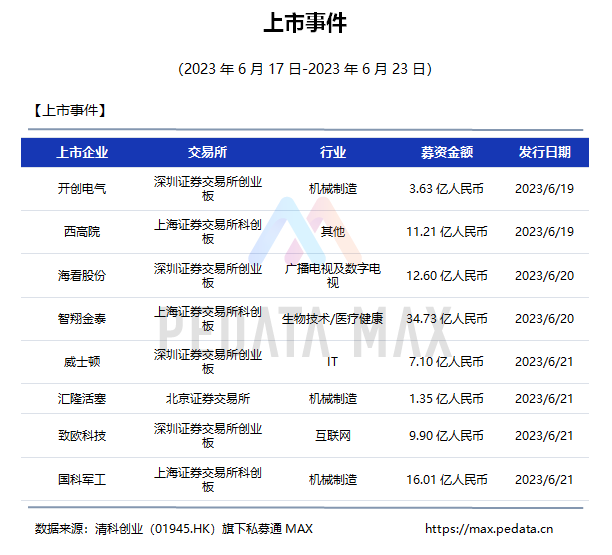Image resolution: width=612 pixels, height=555 pixels.
Task: Select company name 致欧科技
Action: tap(82, 436)
